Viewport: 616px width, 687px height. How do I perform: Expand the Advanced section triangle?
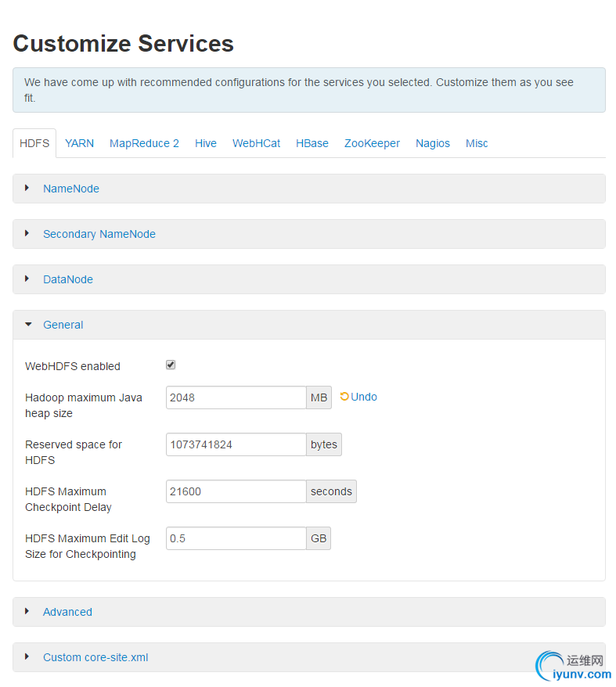pos(27,611)
